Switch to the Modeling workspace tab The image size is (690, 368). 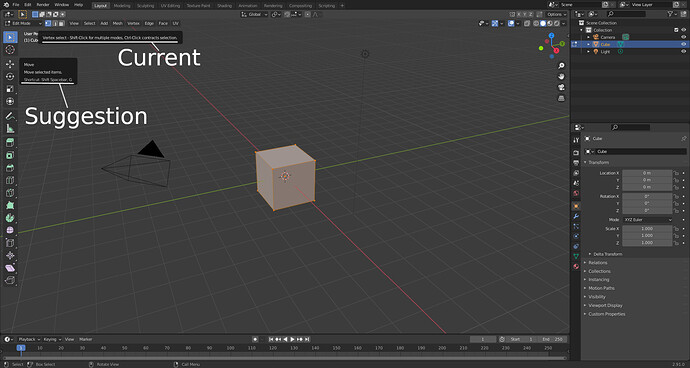122,6
